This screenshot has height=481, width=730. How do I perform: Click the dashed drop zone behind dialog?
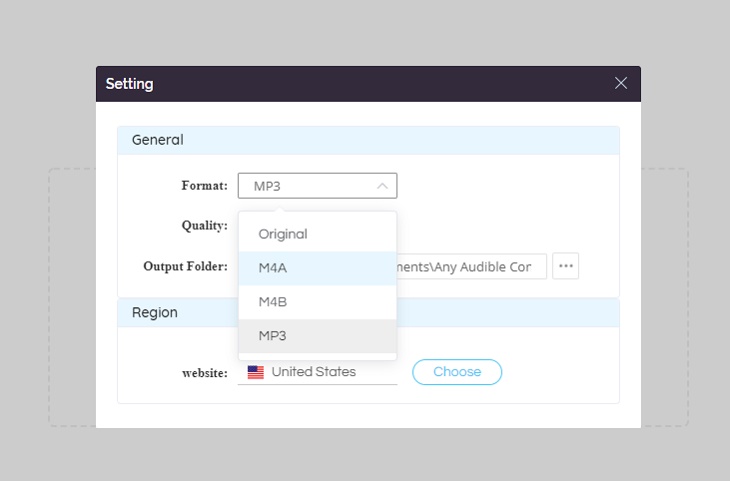72,297
